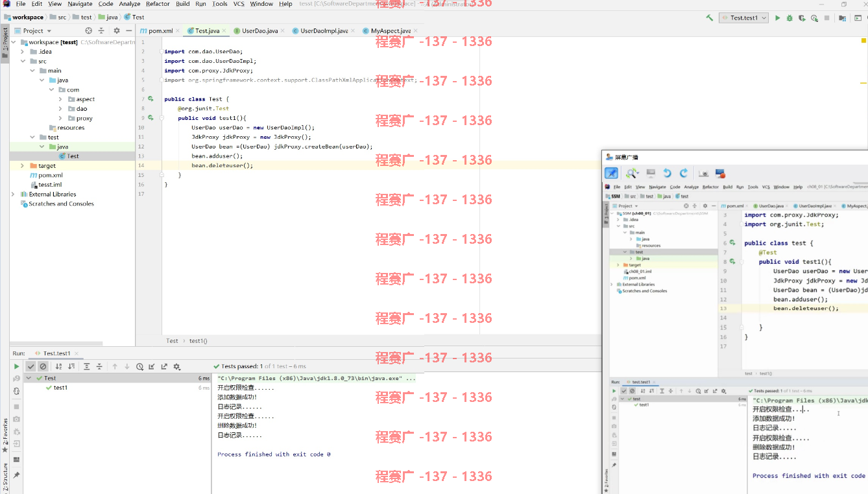Viewport: 868px width, 494px height.
Task: Expand the proxy package
Action: (61, 118)
